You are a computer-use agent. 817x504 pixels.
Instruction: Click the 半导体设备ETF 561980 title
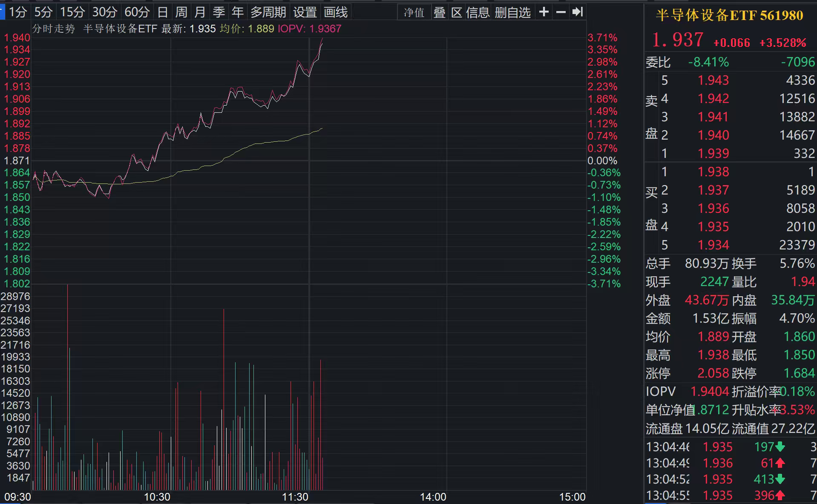[729, 15]
